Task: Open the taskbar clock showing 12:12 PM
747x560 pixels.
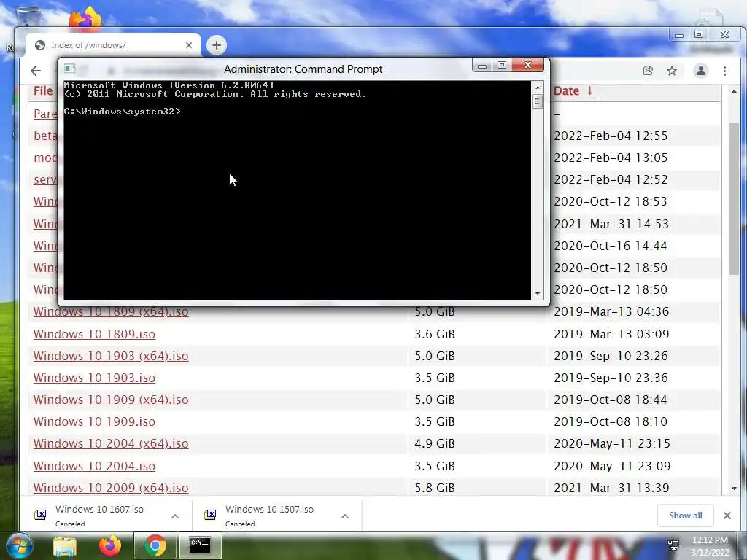Action: click(x=710, y=546)
